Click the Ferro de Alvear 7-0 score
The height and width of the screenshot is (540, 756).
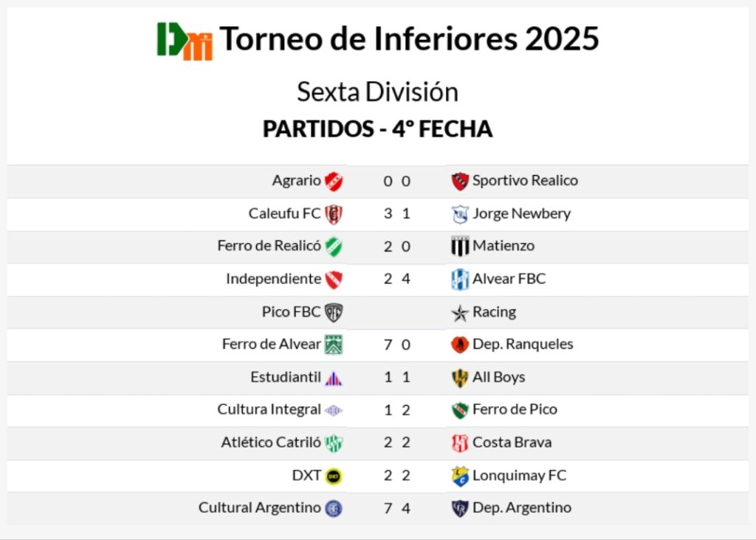[396, 344]
